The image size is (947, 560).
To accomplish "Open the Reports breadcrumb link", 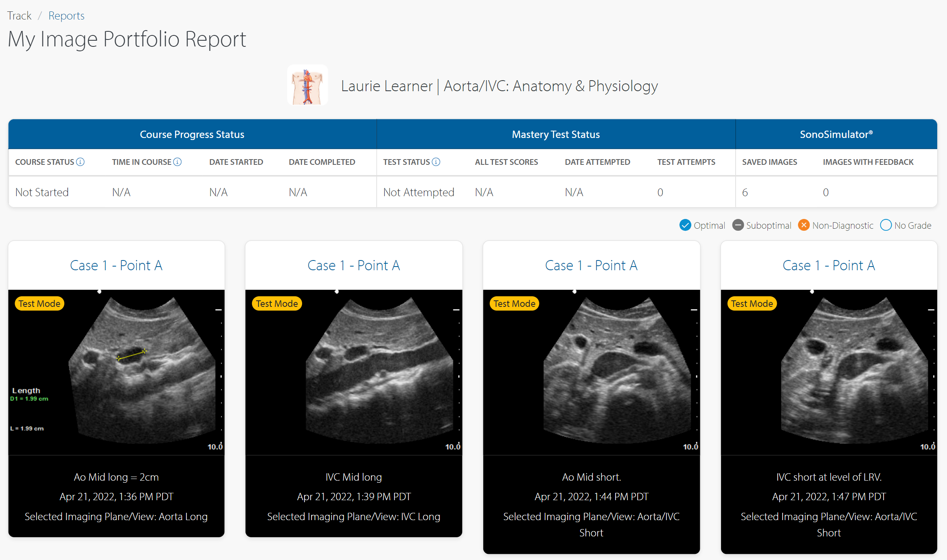I will pos(66,15).
